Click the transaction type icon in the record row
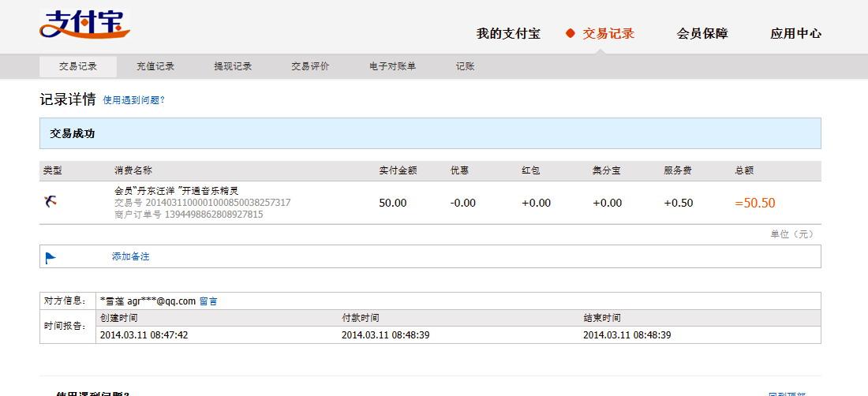Screen dimensions: 868x396 (51, 202)
